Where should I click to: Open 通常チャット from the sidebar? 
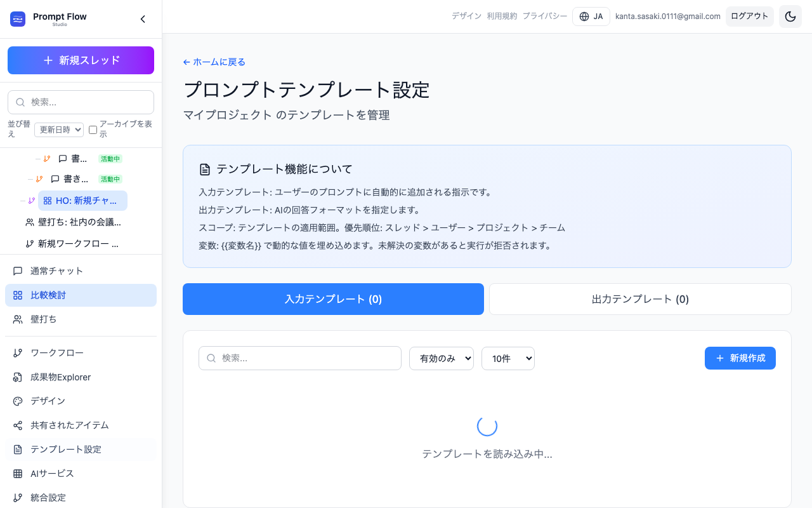[x=81, y=271]
